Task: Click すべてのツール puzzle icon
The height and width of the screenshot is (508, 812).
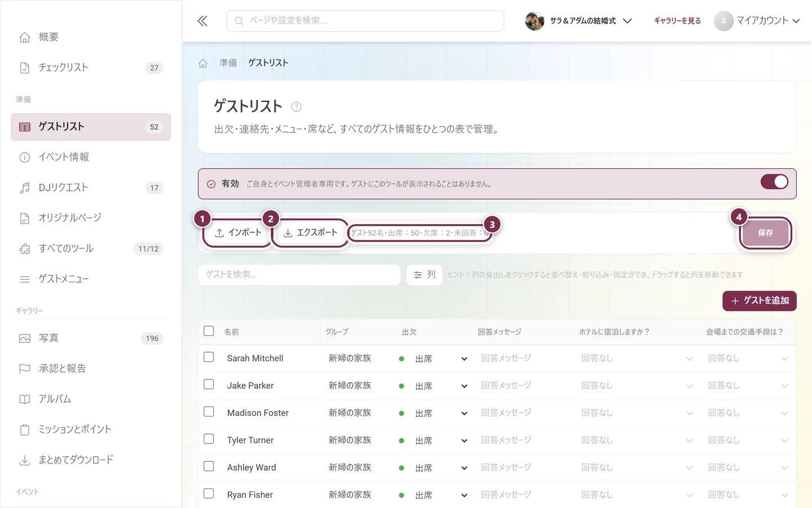Action: point(25,249)
